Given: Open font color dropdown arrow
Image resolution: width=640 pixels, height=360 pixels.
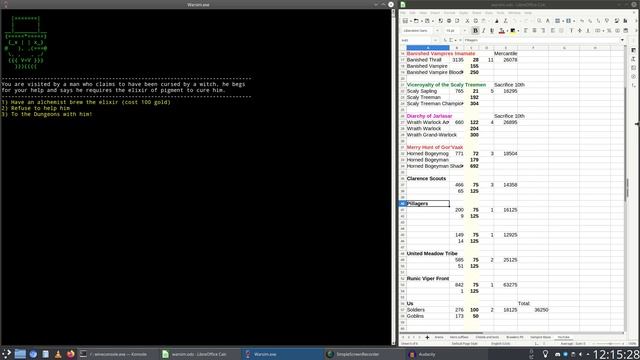Looking at the screenshot, I should pos(507,31).
